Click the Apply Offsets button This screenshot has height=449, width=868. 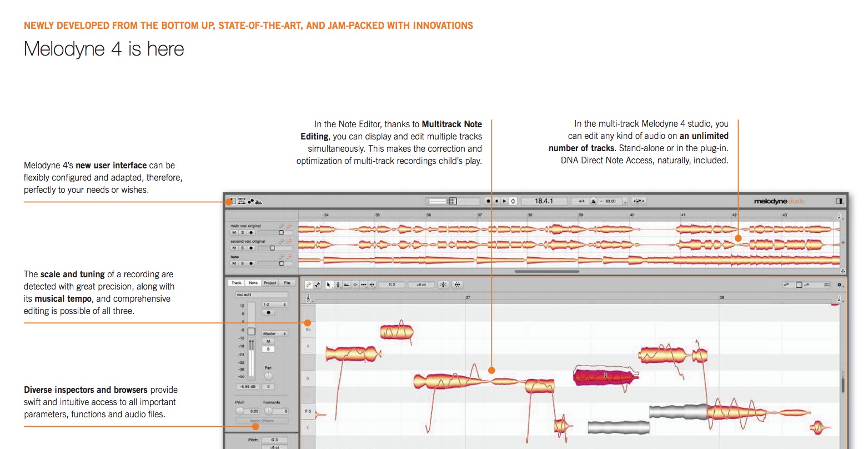coord(262,421)
